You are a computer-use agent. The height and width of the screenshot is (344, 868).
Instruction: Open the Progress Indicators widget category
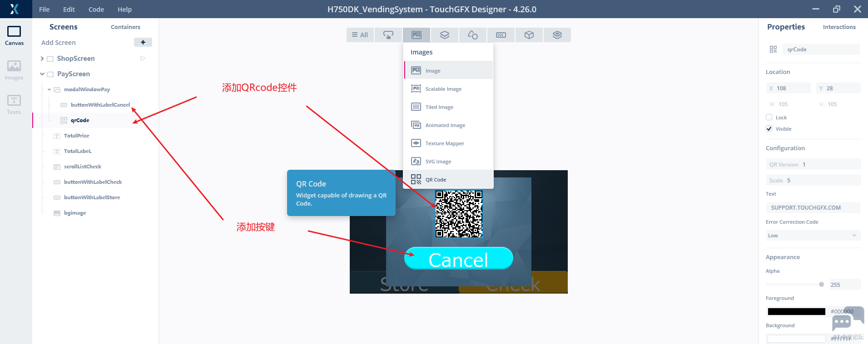coord(501,35)
